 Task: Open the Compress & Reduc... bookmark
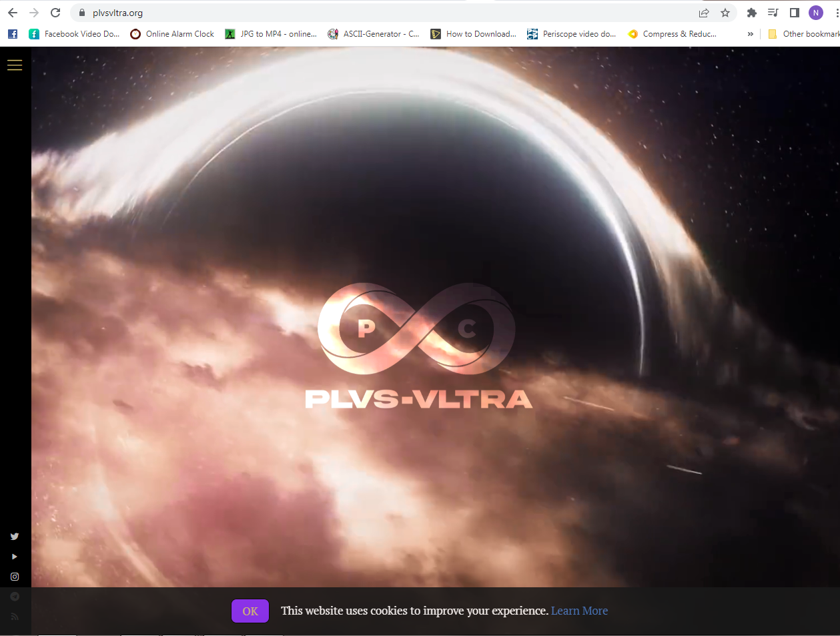673,34
